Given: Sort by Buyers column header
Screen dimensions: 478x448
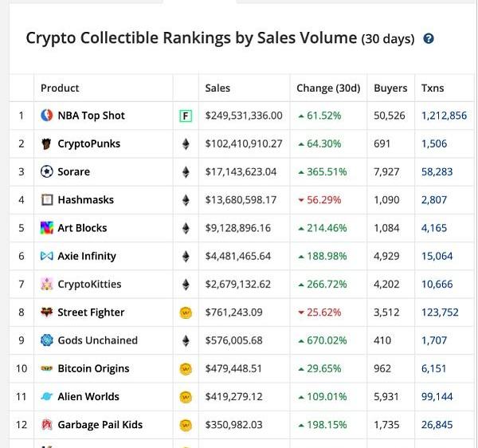Looking at the screenshot, I should pos(390,88).
